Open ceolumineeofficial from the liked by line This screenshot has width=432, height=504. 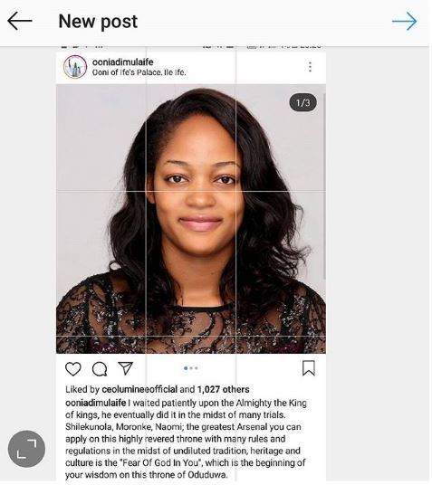click(x=139, y=390)
